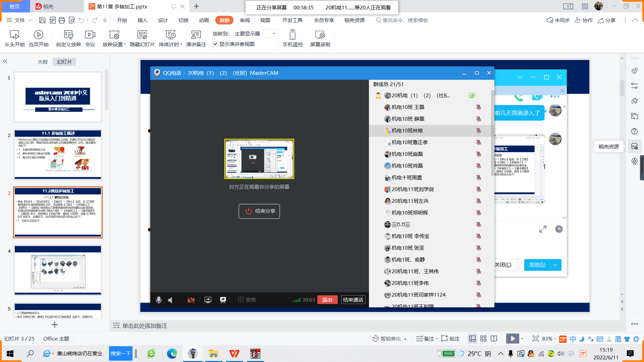This screenshot has width=644, height=362.
Task: Unmute 机电10班 王磊 microphone icon
Action: tap(479, 107)
